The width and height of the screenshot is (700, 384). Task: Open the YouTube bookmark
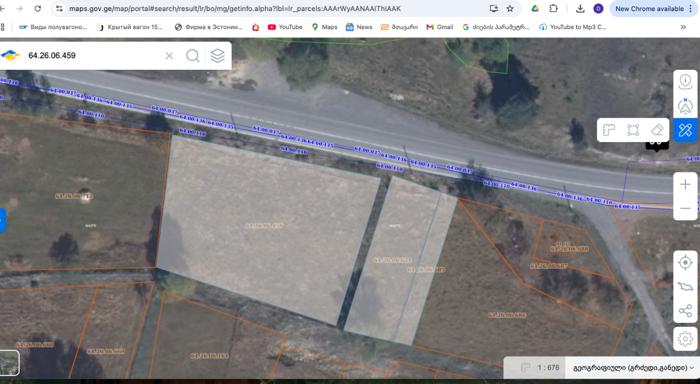point(285,27)
